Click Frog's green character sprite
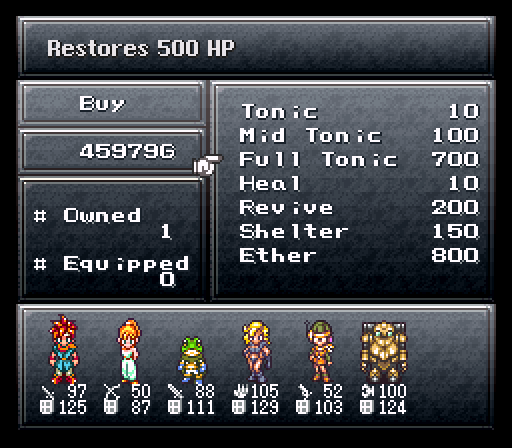 point(192,360)
